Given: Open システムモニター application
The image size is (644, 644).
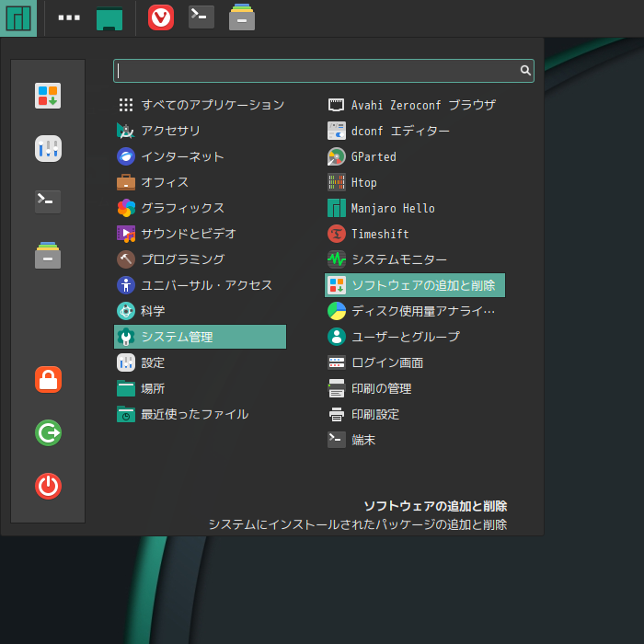Looking at the screenshot, I should (x=399, y=259).
